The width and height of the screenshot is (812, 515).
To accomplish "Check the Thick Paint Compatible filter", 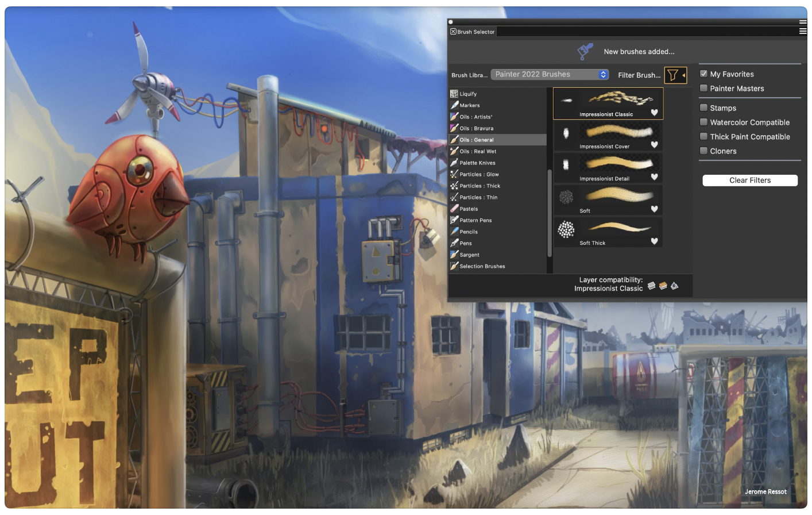I will 703,136.
